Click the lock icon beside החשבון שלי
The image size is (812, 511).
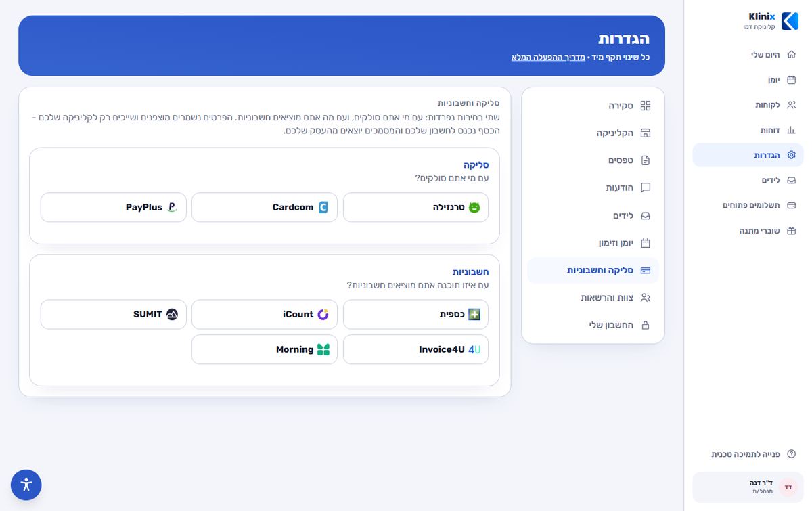click(645, 326)
